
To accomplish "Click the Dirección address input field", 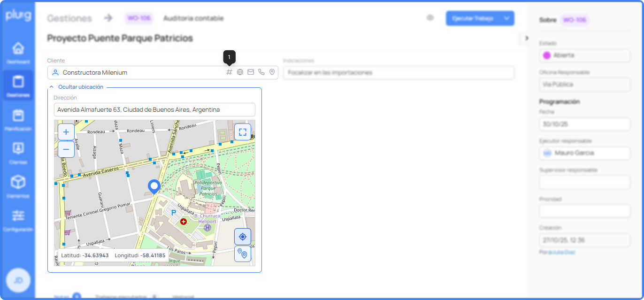I will [x=154, y=109].
